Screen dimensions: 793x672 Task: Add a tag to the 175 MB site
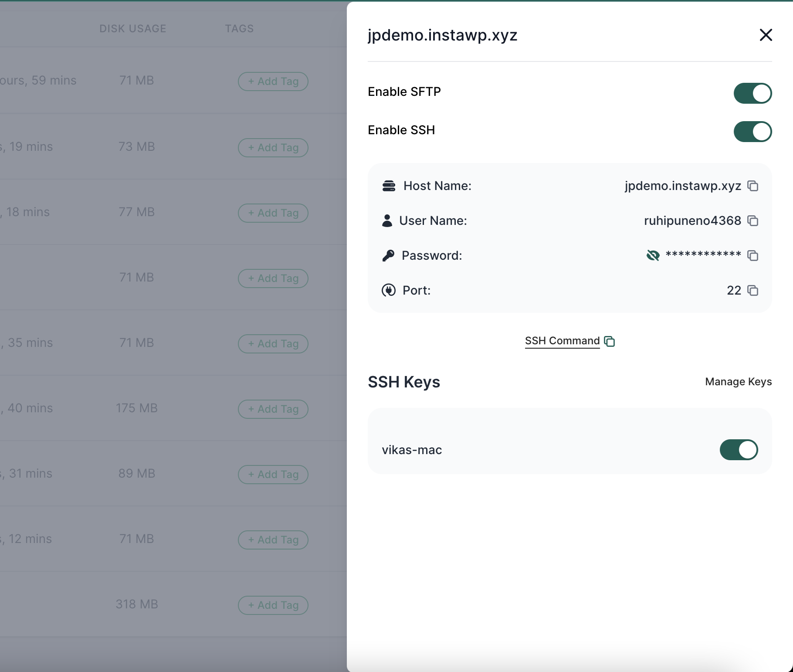pos(273,409)
